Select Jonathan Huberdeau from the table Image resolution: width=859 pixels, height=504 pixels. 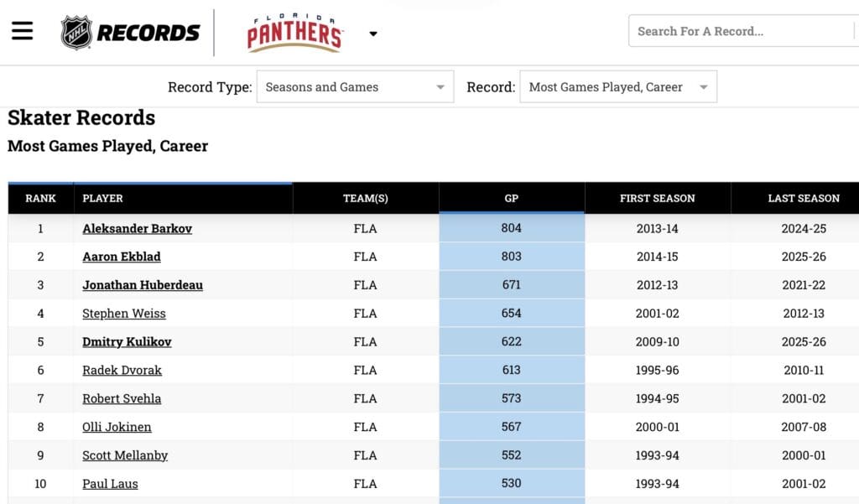coord(142,285)
